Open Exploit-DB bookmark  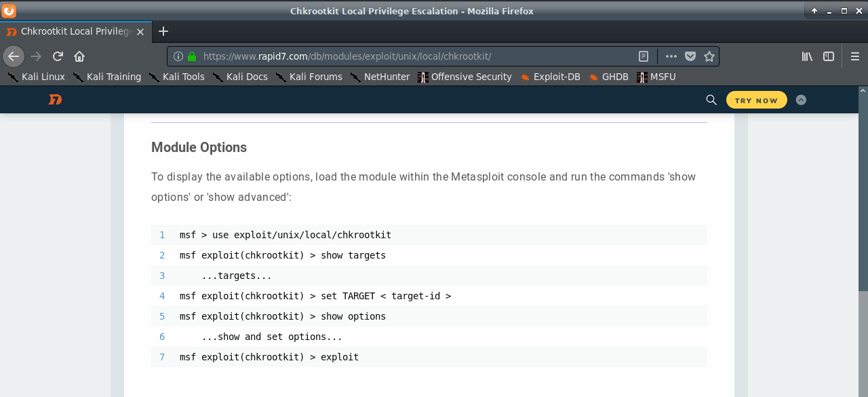coord(550,77)
